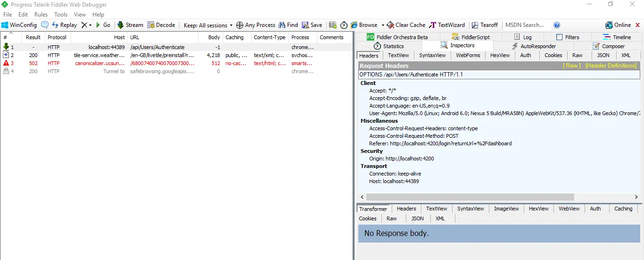Click the comment speech bubble icon
This screenshot has height=260, width=644.
(45, 25)
